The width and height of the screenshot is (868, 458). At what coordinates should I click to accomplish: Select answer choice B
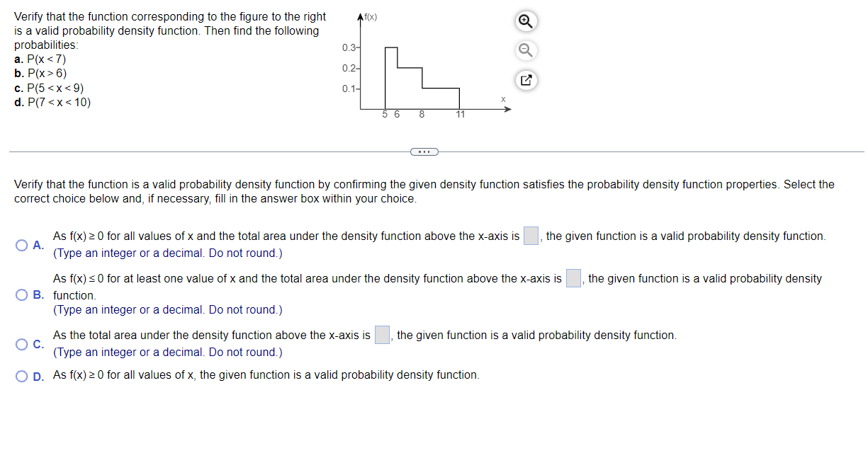(21, 294)
